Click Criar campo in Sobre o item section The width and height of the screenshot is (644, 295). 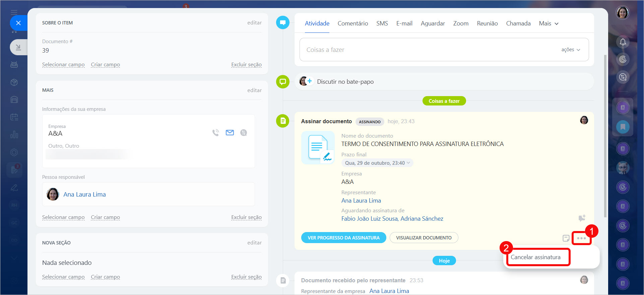click(105, 65)
